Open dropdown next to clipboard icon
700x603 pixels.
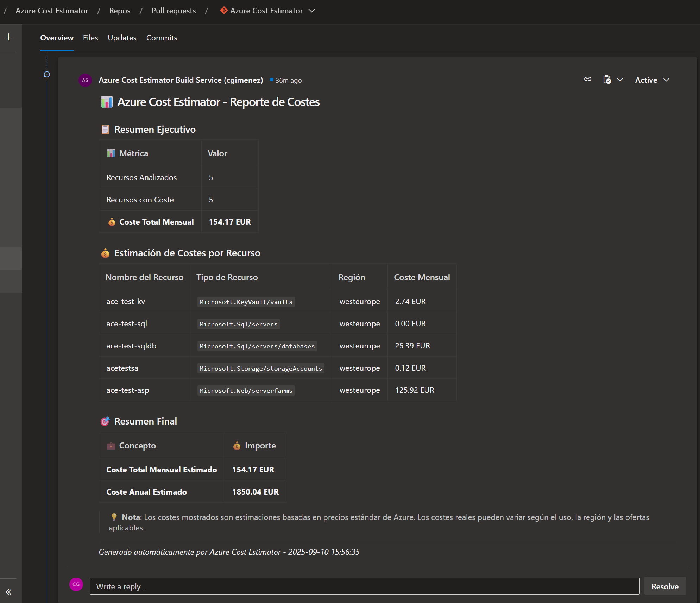point(620,80)
